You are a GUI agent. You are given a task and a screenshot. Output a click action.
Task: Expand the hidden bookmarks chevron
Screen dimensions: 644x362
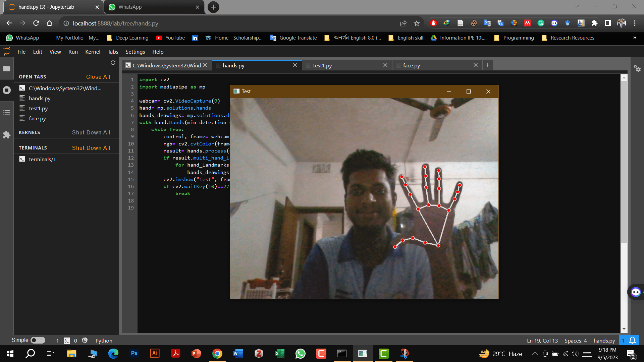coord(635,38)
